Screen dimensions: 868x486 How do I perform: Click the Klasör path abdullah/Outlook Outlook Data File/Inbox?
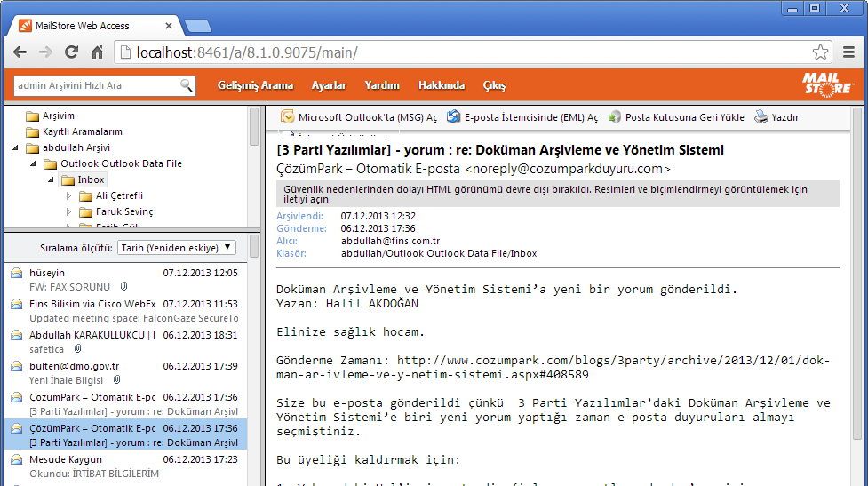click(x=439, y=253)
